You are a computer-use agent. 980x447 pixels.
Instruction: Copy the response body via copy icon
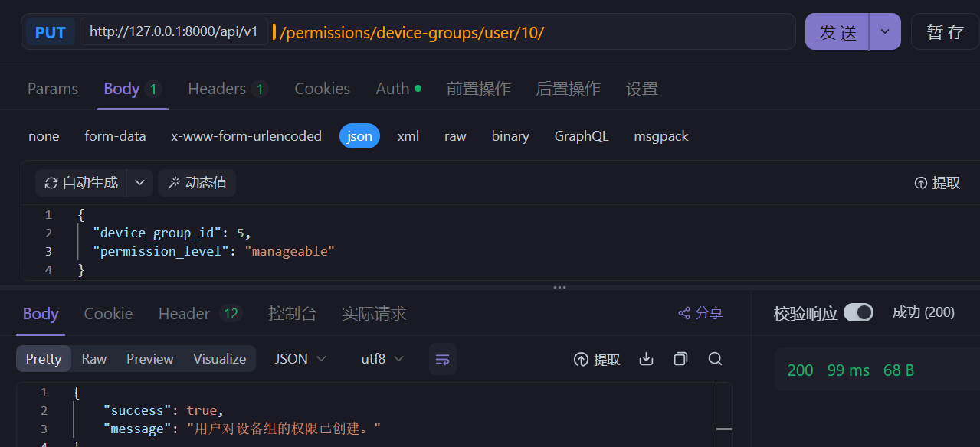(x=680, y=359)
